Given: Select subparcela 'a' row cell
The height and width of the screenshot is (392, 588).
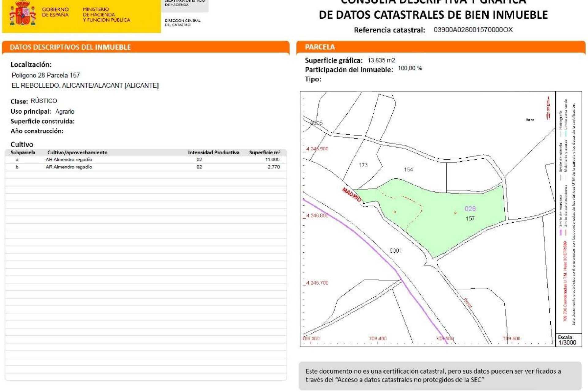Looking at the screenshot, I should click(17, 160).
